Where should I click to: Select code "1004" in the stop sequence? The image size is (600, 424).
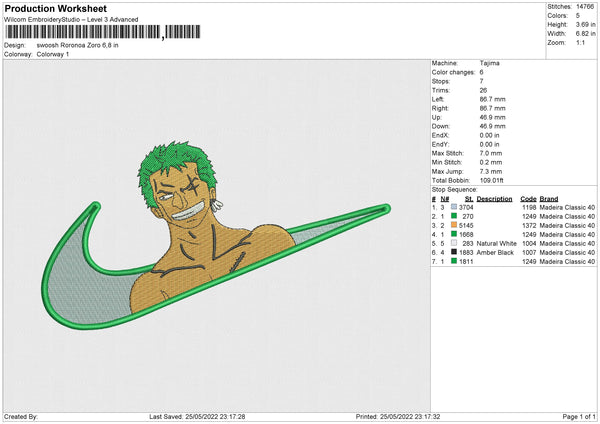pos(530,243)
